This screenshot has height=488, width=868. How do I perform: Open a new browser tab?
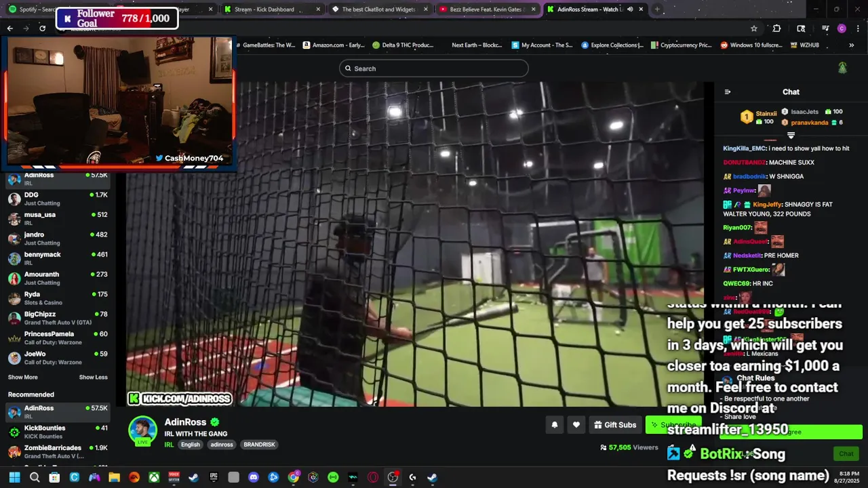coord(656,9)
